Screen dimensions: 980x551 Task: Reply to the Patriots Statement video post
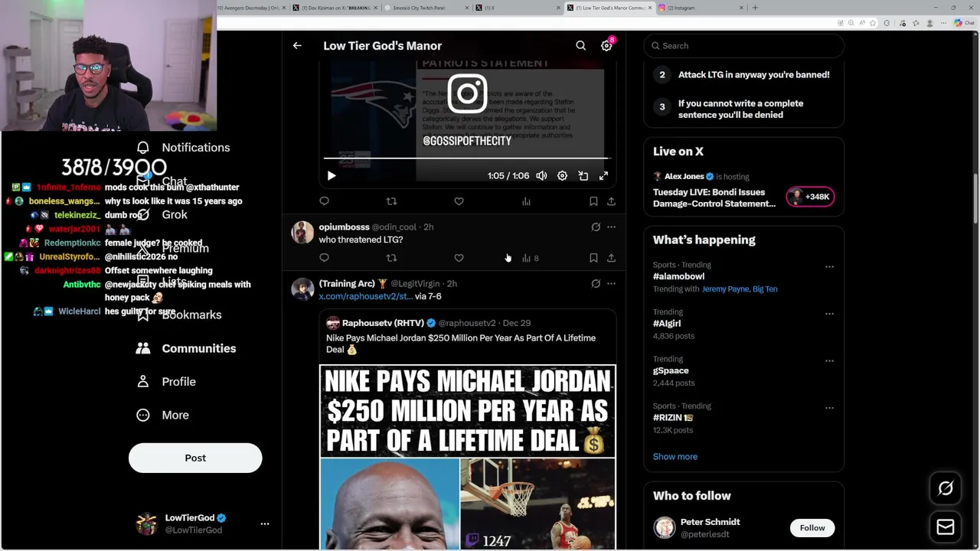[x=324, y=201]
